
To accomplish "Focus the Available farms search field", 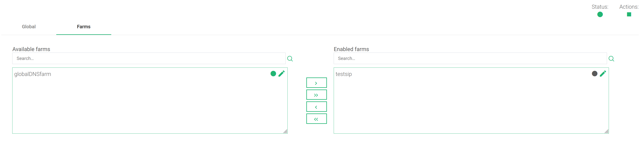I will click(x=149, y=58).
